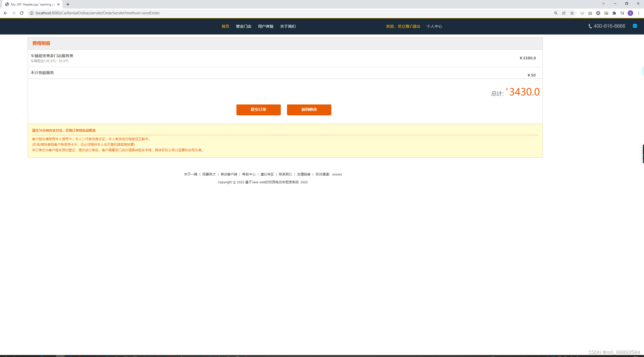
Task: Open 建议专区 footer link
Action: pos(267,174)
